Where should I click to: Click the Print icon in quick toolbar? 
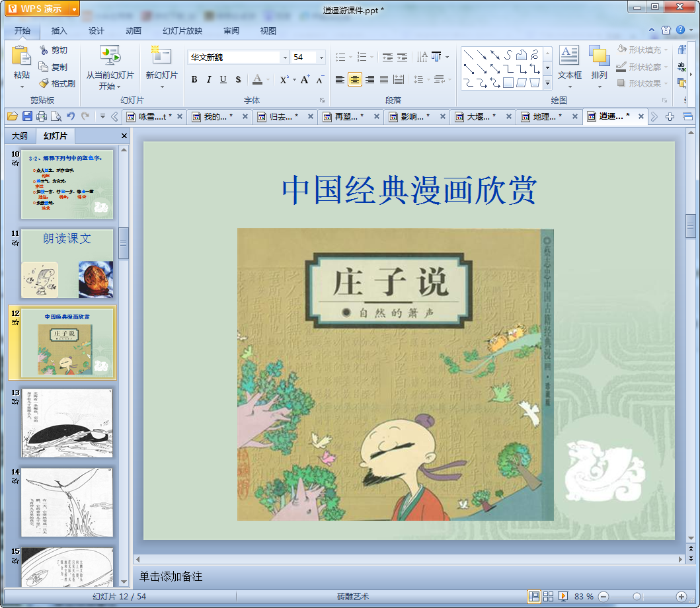click(42, 116)
